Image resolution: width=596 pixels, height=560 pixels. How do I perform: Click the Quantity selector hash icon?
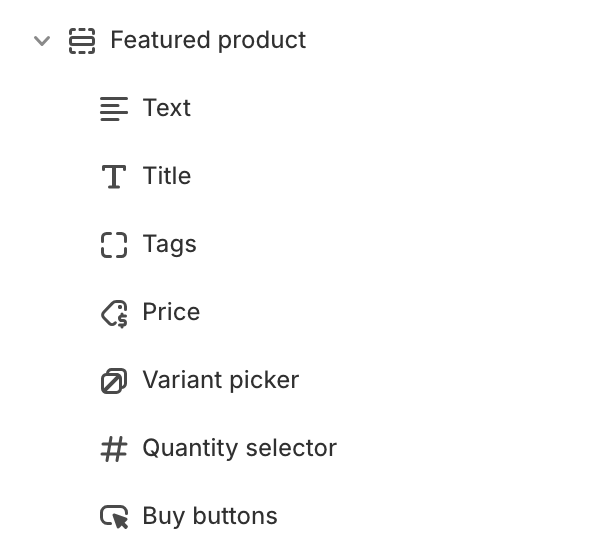click(x=114, y=449)
